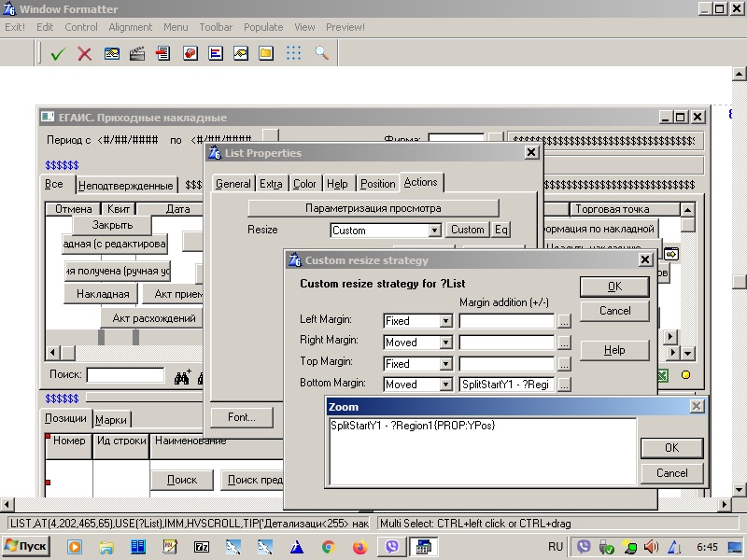Click ellipsis button beside Right Margin addition
The width and height of the screenshot is (747, 560).
click(564, 343)
